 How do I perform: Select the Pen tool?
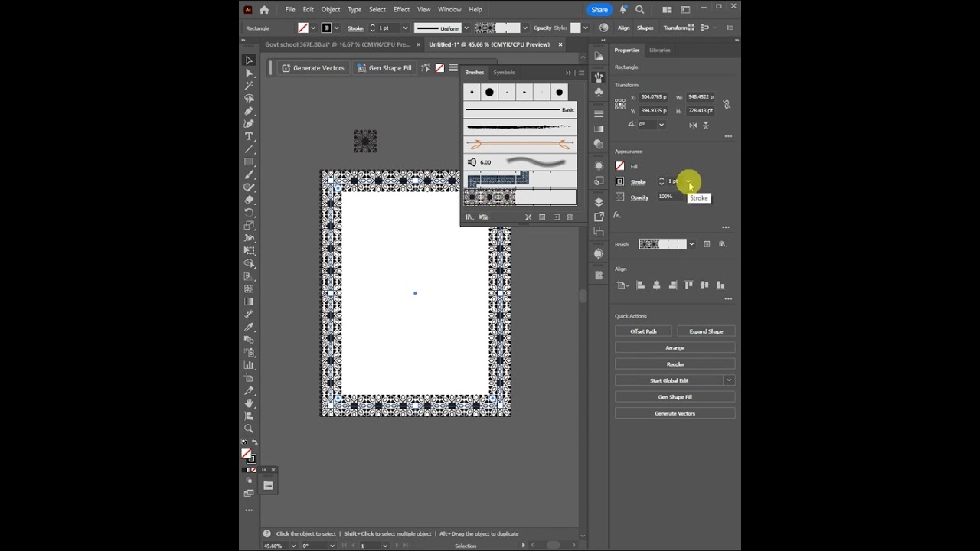tap(249, 111)
